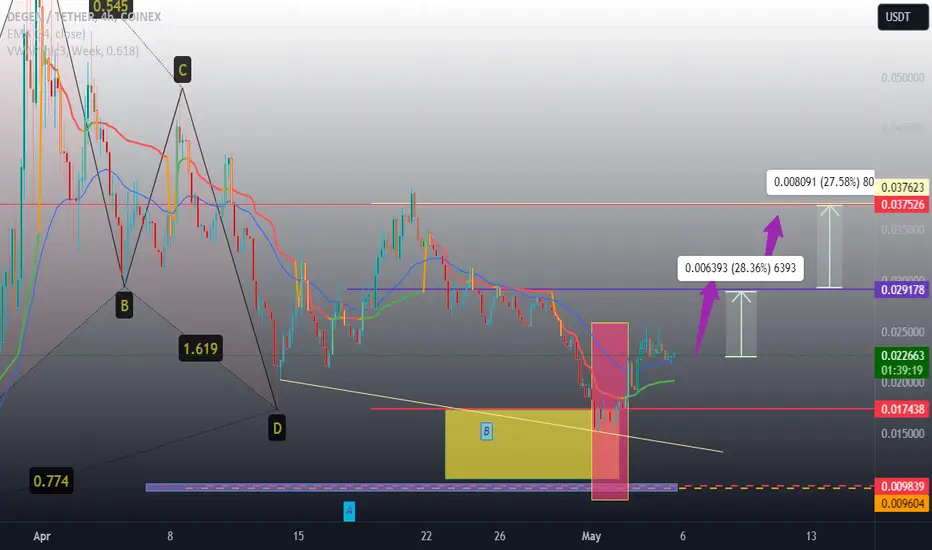
Task: Click the May date on time axis
Action: (x=591, y=536)
